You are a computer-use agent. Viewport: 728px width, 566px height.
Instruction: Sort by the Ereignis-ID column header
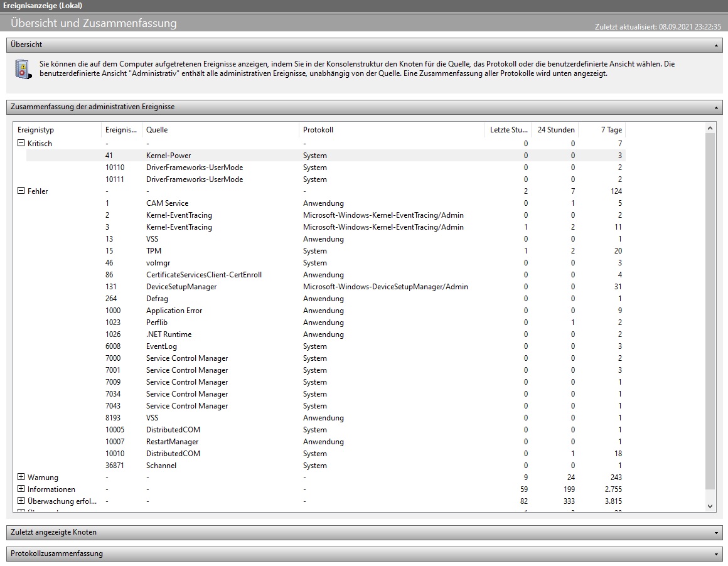pos(122,129)
